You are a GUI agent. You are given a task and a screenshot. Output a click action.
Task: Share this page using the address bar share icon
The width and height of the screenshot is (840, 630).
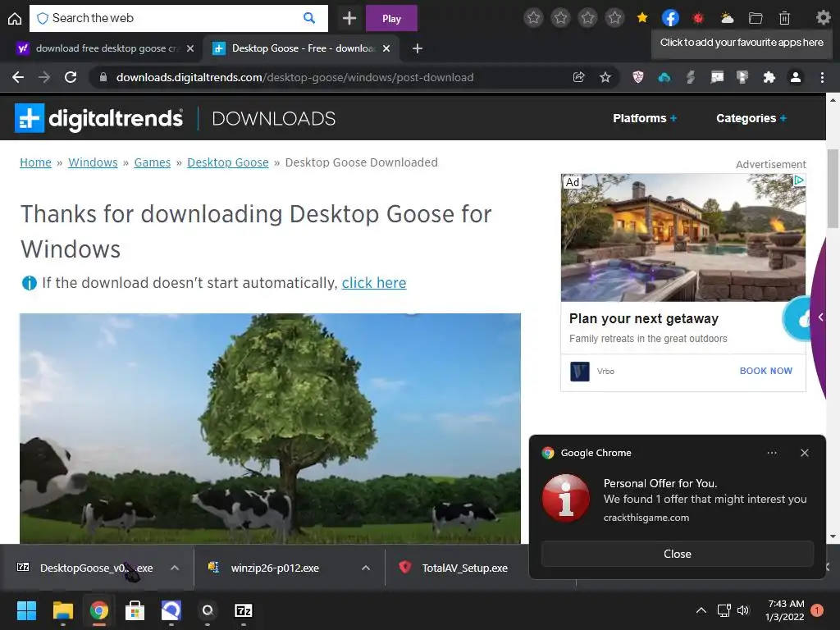pos(578,77)
